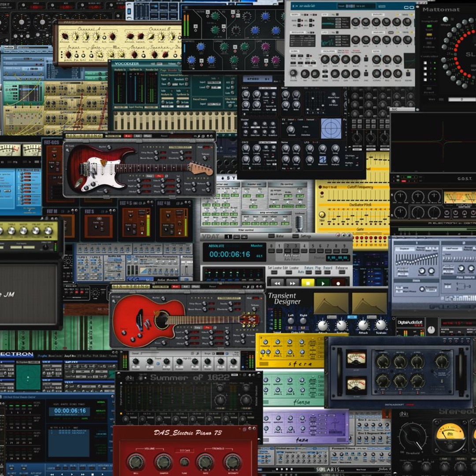Select Easy mode on electric Six-String
This screenshot has width=476, height=476.
point(149,176)
